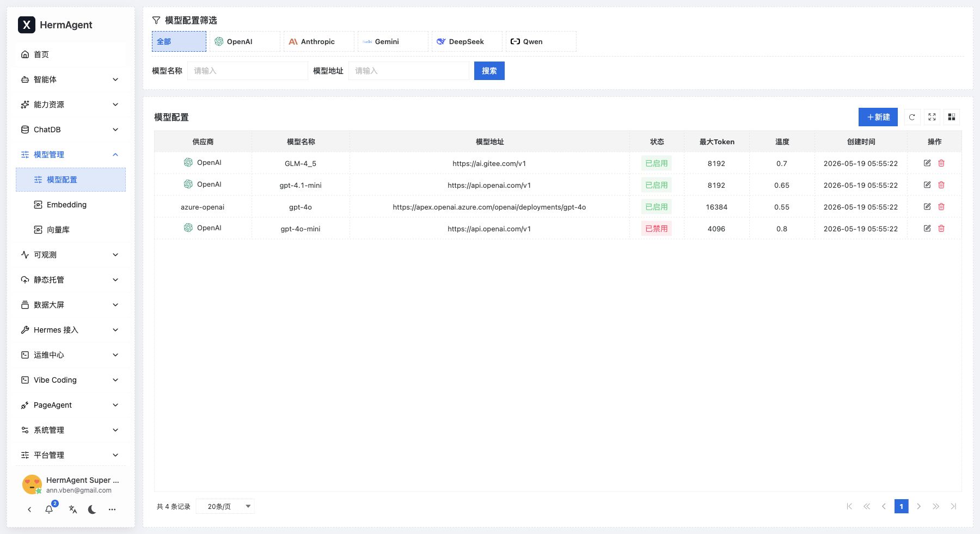
Task: Click the ann.vben@gmail.com user email
Action: click(79, 490)
